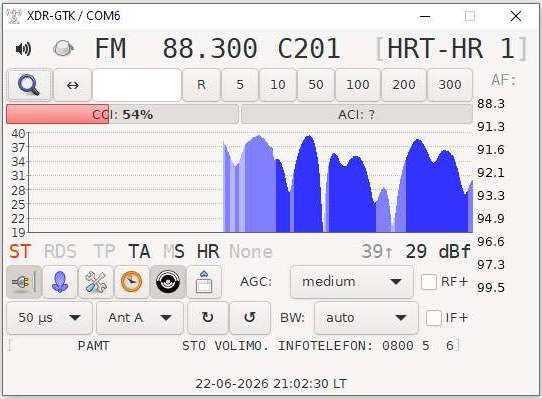This screenshot has width=542, height=399.
Task: Select alternative frequency 88.3
Action: 491,104
